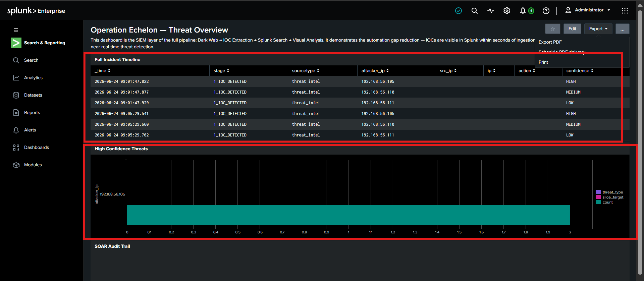Open the health status check icon
The image size is (644, 281).
458,11
